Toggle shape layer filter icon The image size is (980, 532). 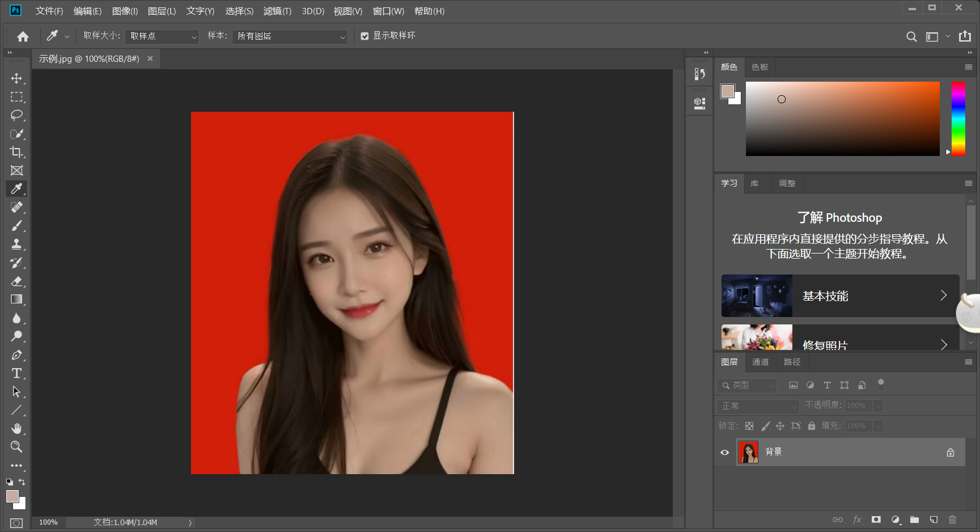845,385
